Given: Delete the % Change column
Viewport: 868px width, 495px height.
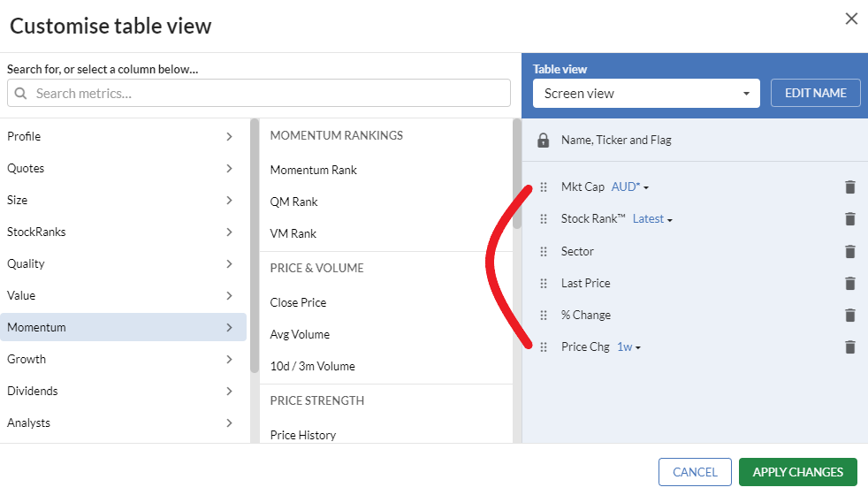Looking at the screenshot, I should coord(849,315).
